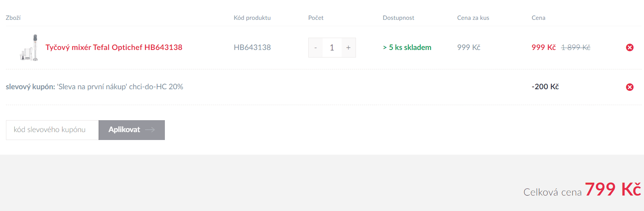644x211 pixels.
Task: Click the product code HB643138 text
Action: (252, 48)
